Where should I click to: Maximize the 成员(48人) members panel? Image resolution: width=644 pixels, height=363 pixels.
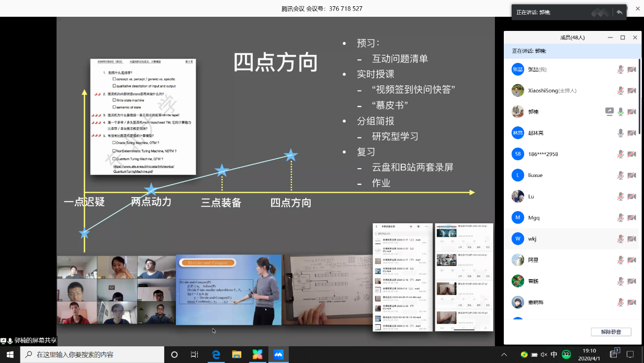(623, 38)
